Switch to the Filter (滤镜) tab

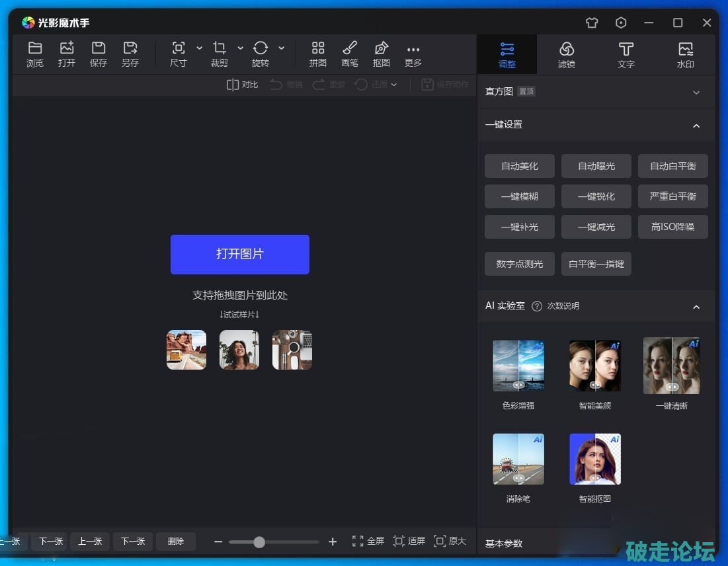coord(567,55)
